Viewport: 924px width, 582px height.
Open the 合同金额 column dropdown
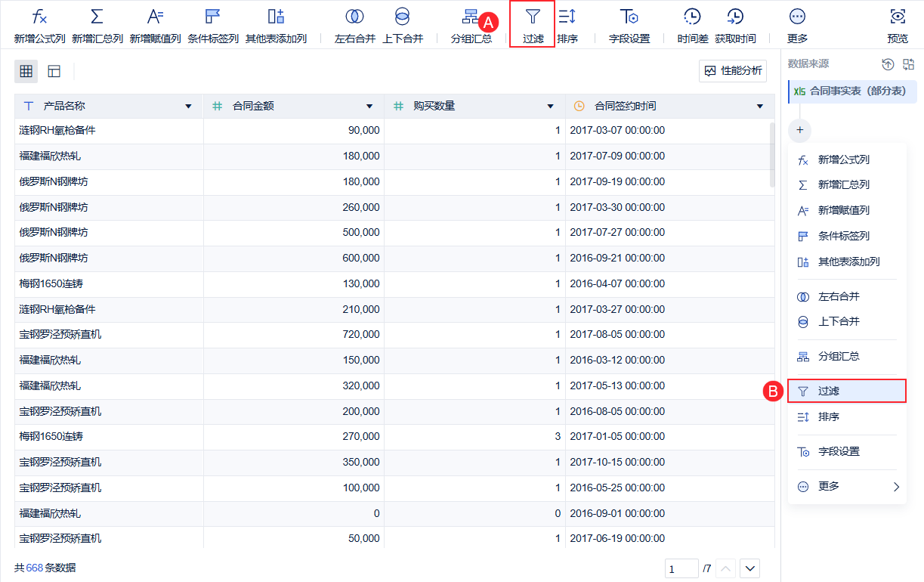(369, 107)
